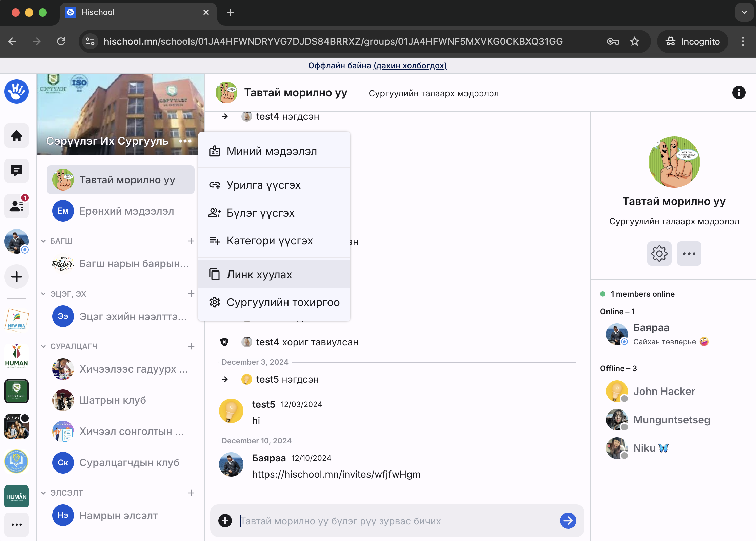The width and height of the screenshot is (756, 541).
Task: Open the home icon in left sidebar
Action: [x=16, y=136]
